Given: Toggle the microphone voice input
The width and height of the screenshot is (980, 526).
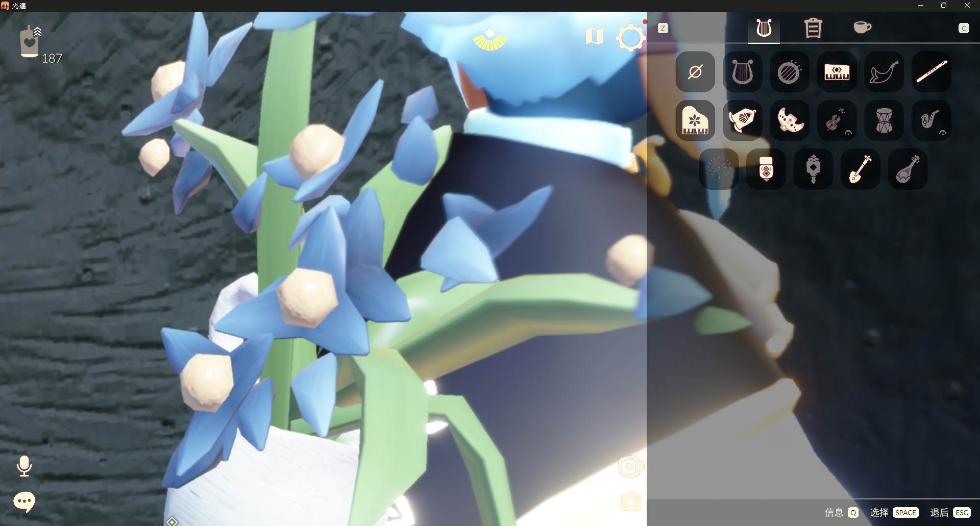Looking at the screenshot, I should [x=24, y=466].
